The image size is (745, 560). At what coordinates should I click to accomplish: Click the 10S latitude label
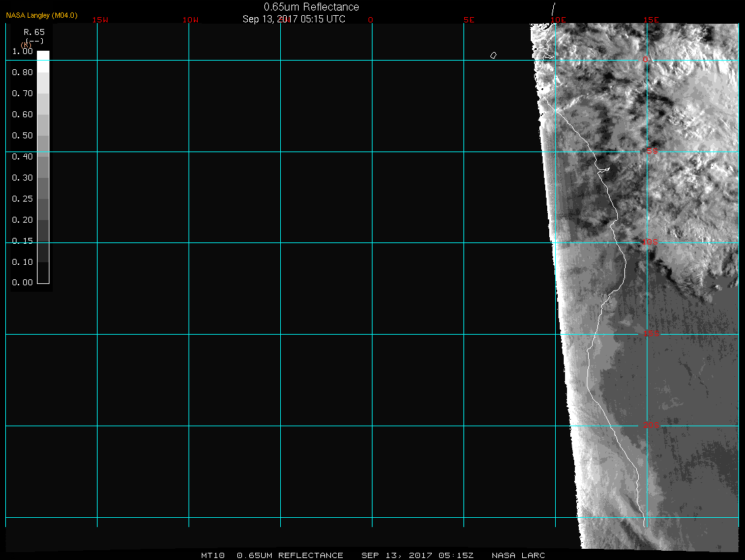click(650, 242)
